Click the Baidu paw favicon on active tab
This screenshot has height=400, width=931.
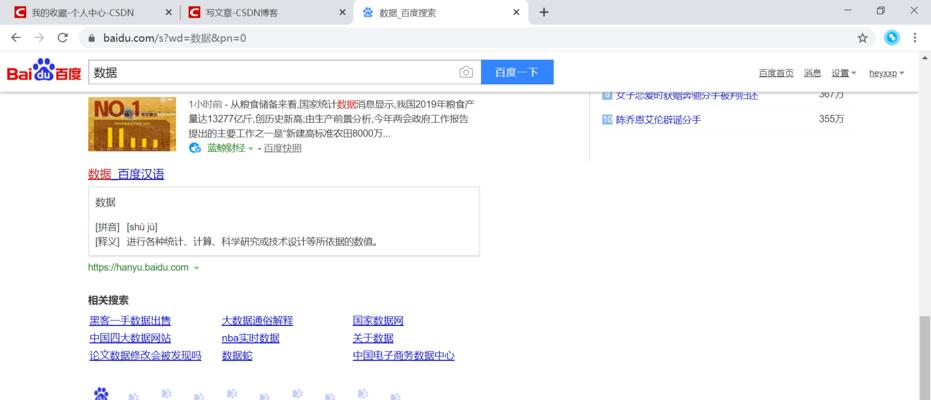coord(368,12)
